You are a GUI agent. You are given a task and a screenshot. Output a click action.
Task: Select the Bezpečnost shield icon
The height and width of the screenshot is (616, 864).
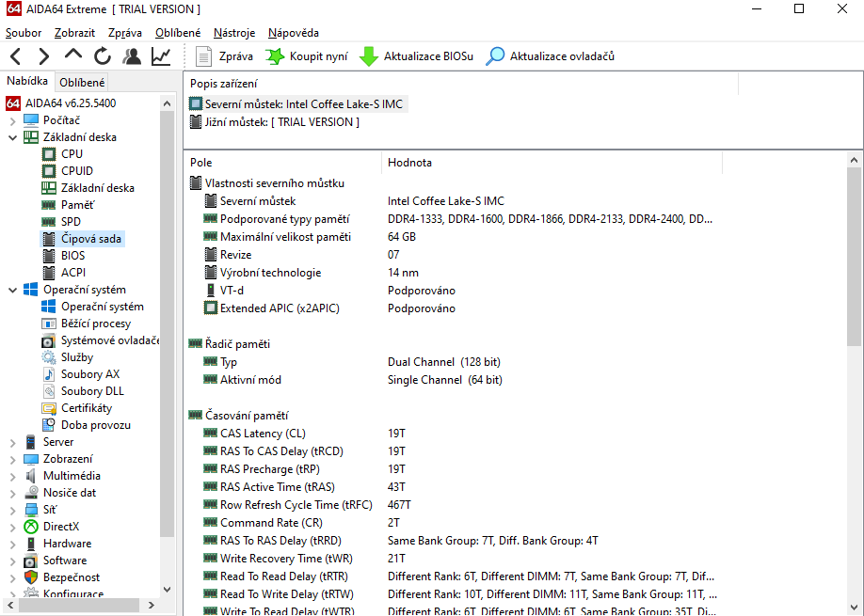(31, 577)
